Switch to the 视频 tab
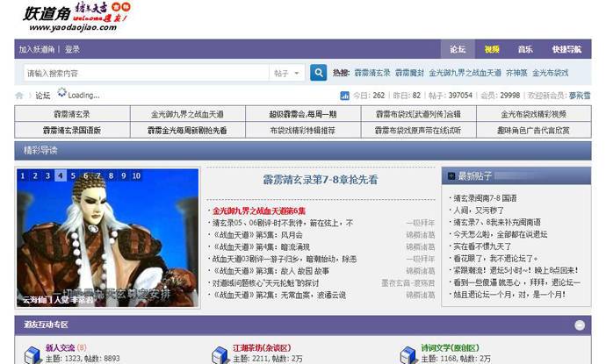This screenshot has width=606, height=364. [492, 49]
